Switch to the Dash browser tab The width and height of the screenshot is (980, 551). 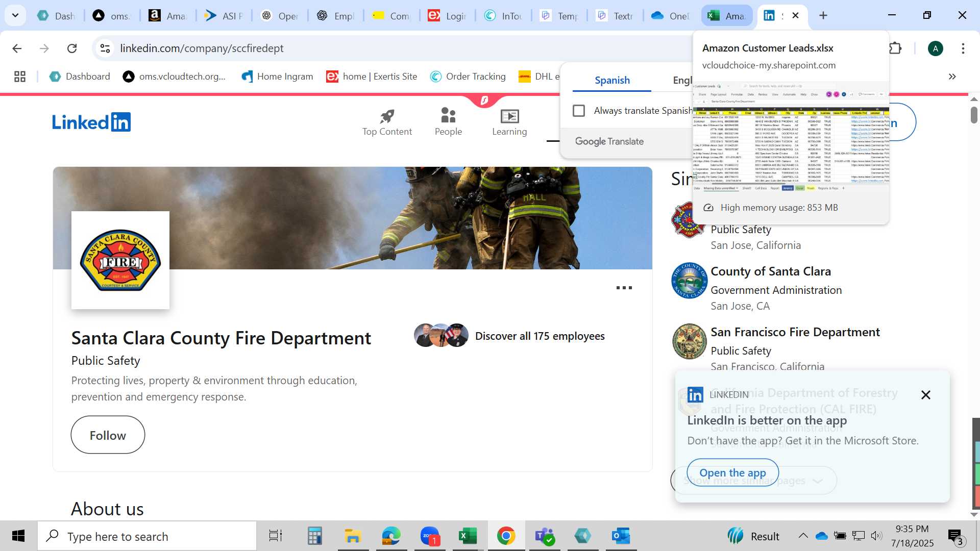click(56, 16)
